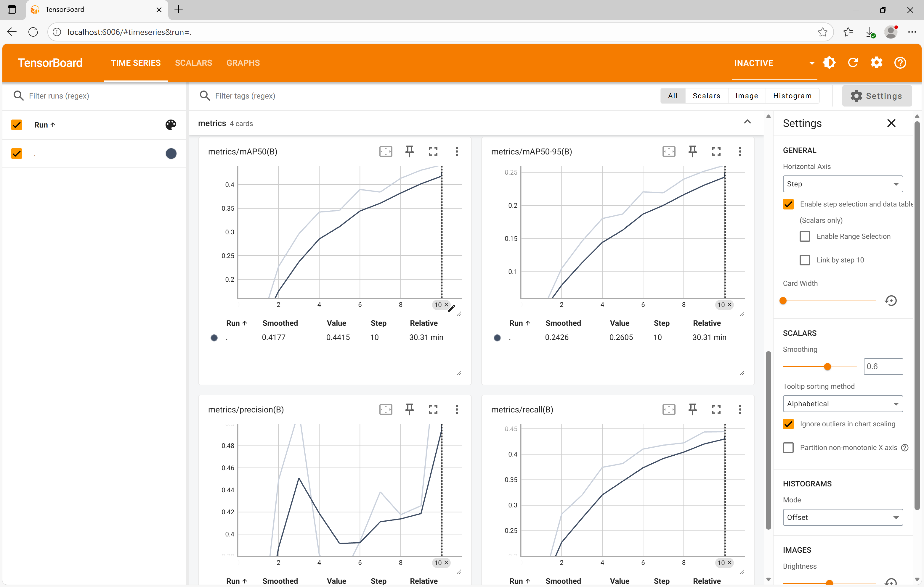Check the Link by step 10 box
The width and height of the screenshot is (924, 587).
point(805,260)
